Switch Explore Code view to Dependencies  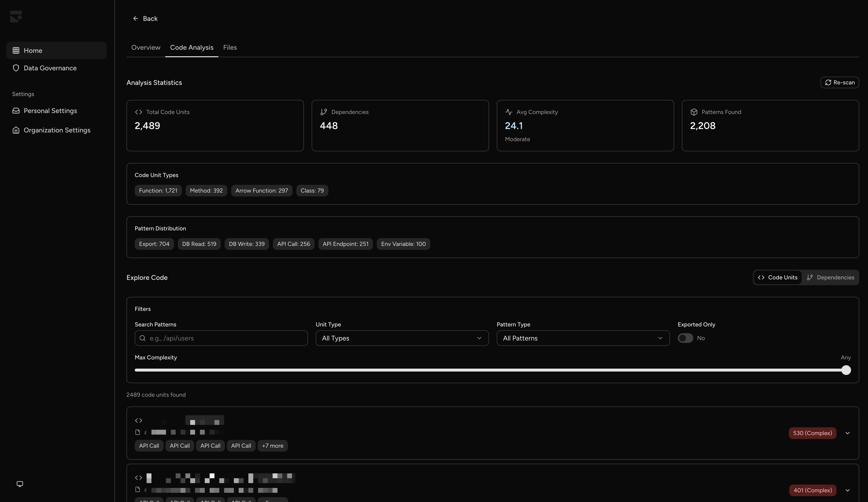tap(831, 277)
